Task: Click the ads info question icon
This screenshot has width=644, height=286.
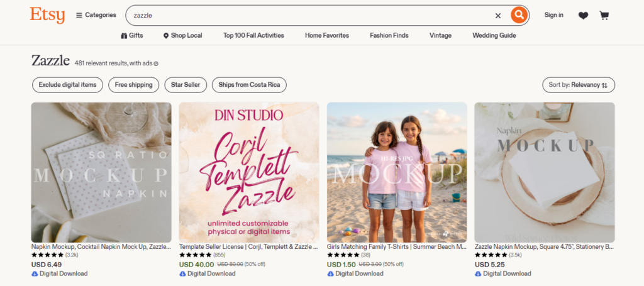Action: click(x=156, y=63)
